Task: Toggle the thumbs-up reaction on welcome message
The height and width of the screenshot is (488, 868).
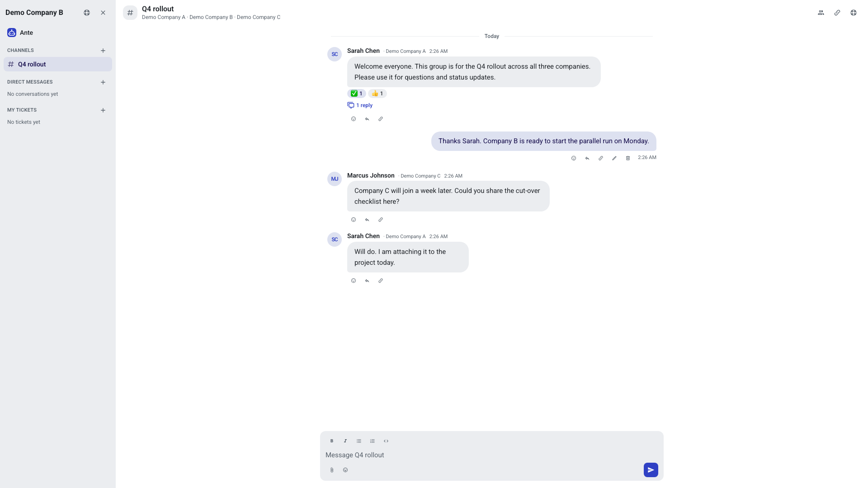Action: pyautogui.click(x=377, y=94)
